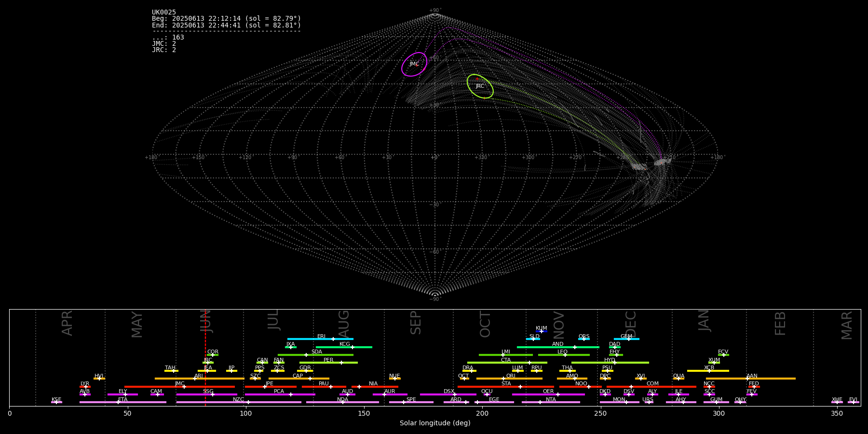Image resolution: width=868 pixels, height=434 pixels.
Task: Click the 'End: 20250613 22:44:41' line
Action: pos(226,25)
